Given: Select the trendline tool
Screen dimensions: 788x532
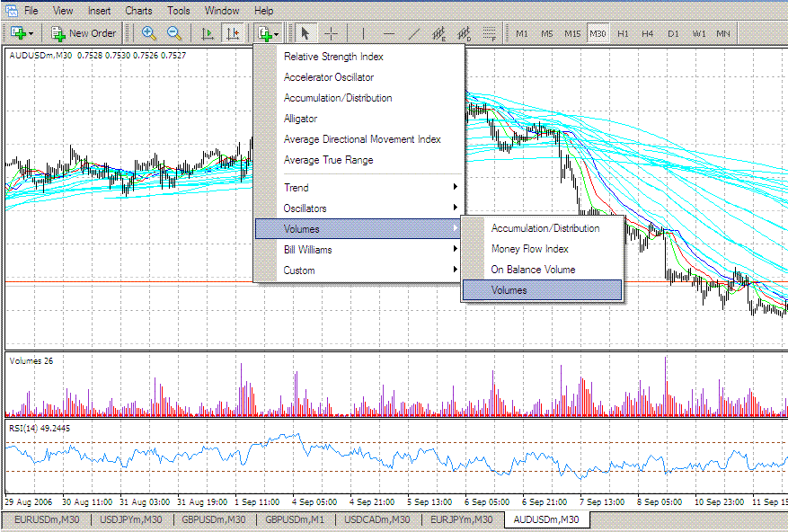Looking at the screenshot, I should click(x=414, y=33).
